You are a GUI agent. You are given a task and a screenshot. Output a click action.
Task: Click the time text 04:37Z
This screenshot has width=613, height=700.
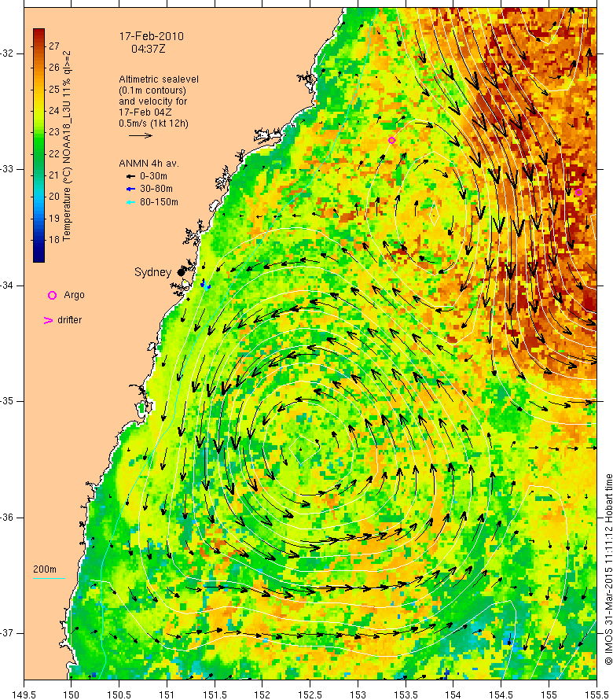click(x=148, y=49)
